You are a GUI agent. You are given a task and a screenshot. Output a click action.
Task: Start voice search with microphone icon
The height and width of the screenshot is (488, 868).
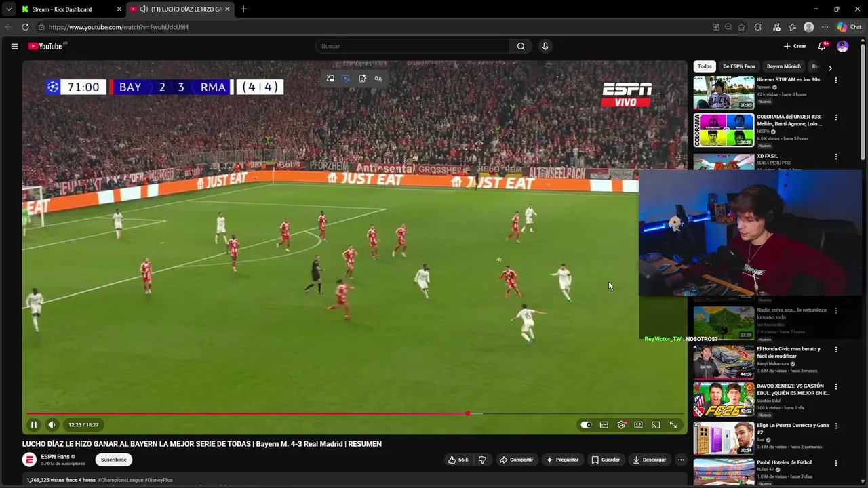545,46
